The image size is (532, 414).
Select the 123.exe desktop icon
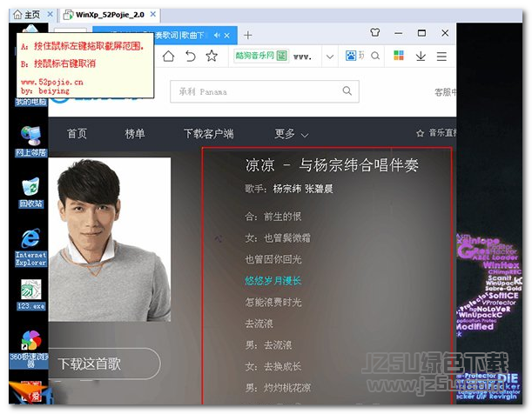click(30, 294)
